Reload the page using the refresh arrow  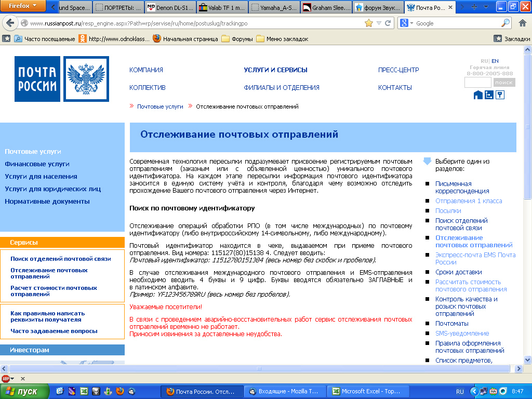(x=388, y=23)
